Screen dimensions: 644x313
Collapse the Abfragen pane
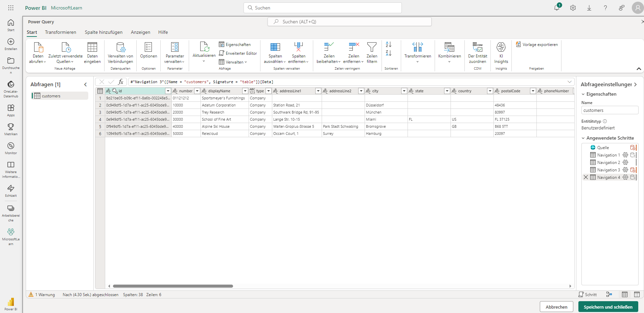86,85
